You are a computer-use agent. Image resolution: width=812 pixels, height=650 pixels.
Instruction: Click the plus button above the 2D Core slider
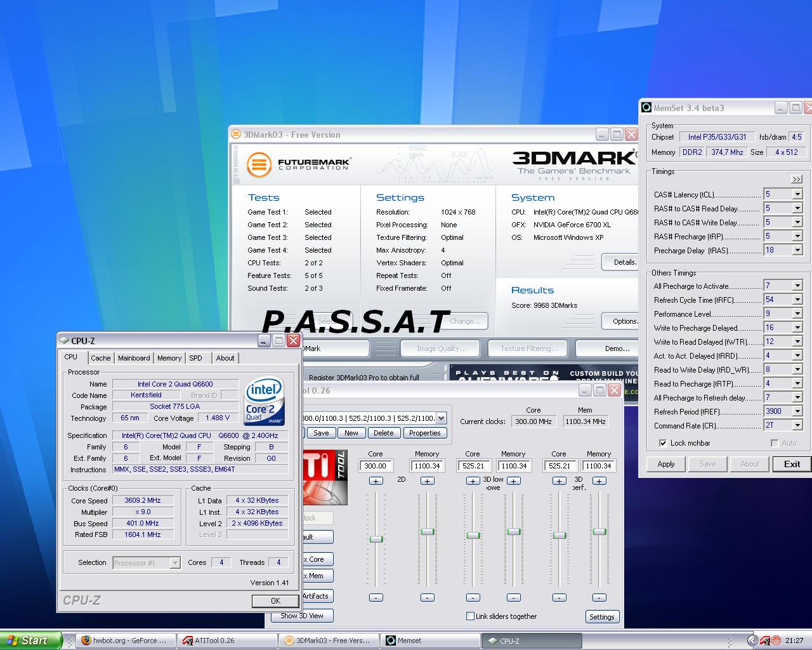point(376,481)
